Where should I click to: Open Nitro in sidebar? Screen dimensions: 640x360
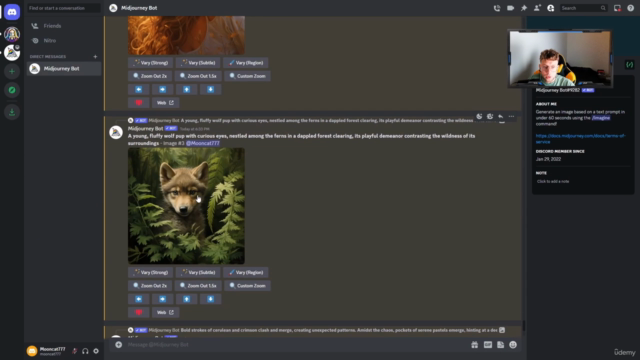(x=64, y=40)
